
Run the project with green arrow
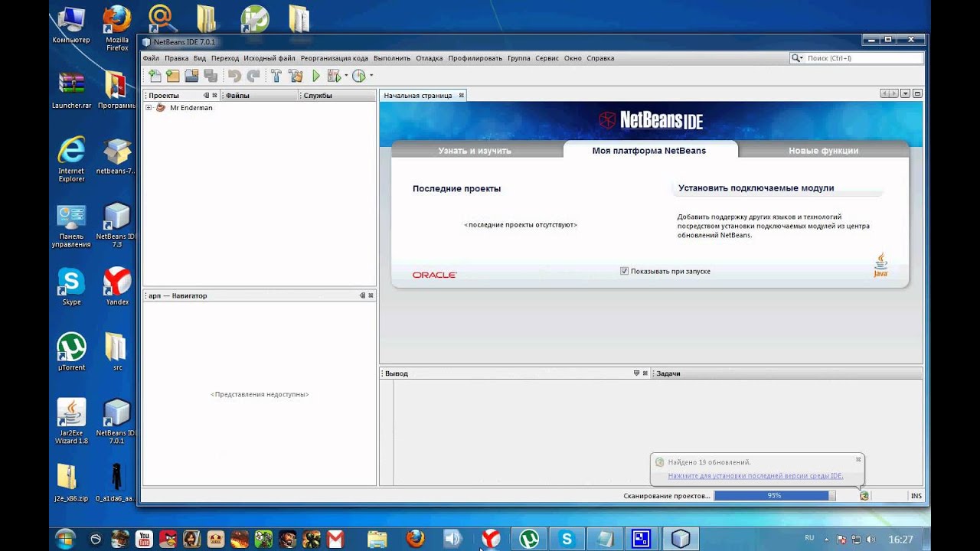tap(315, 76)
